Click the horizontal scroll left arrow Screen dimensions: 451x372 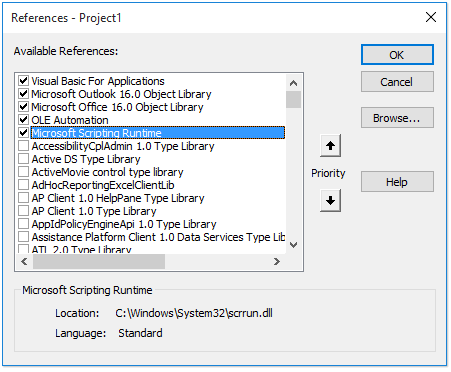24,262
